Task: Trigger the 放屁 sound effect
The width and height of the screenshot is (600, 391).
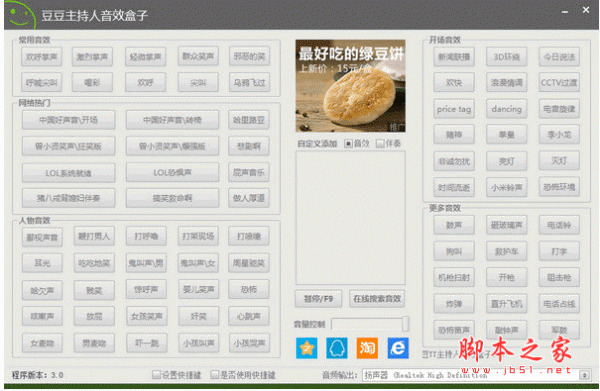Action: pyautogui.click(x=94, y=316)
